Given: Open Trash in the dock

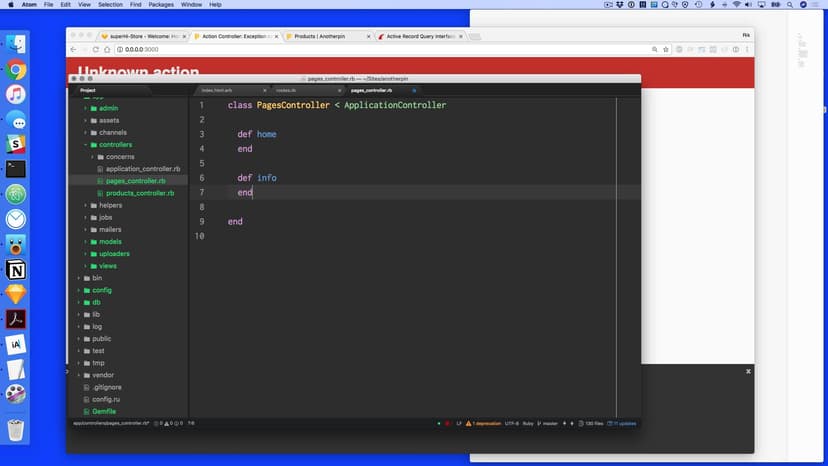Looking at the screenshot, I should coord(16,430).
